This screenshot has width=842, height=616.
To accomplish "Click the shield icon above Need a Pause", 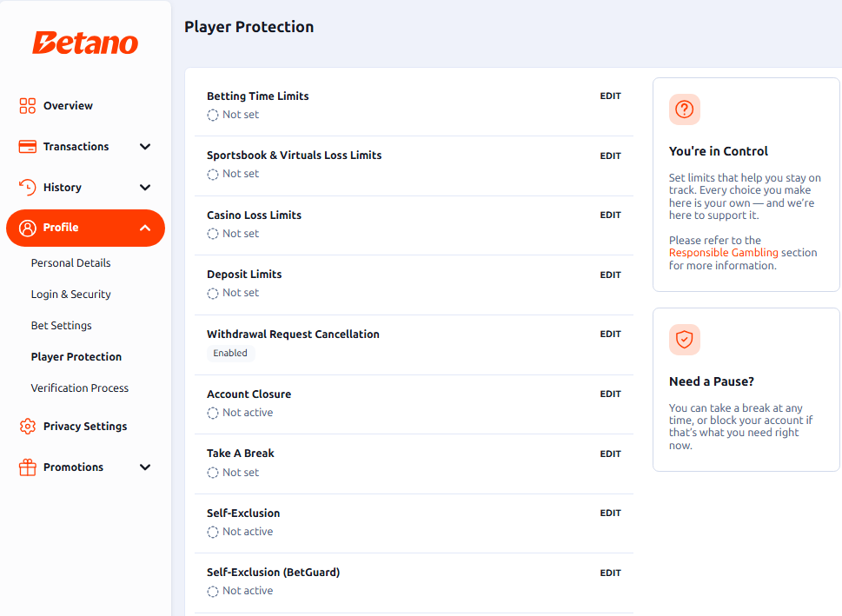I will tap(684, 340).
